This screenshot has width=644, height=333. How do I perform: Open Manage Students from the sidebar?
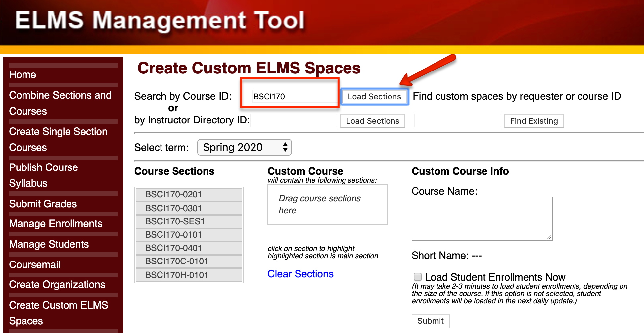pyautogui.click(x=49, y=244)
